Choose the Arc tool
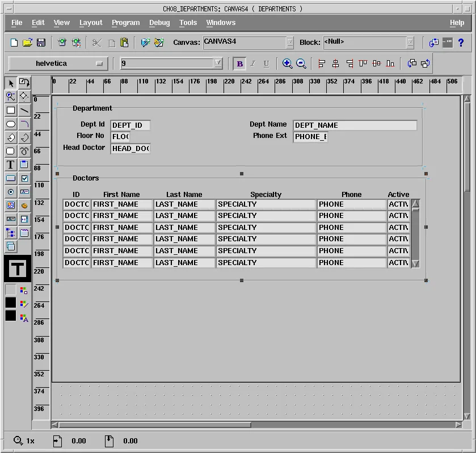The image size is (476, 453). (x=24, y=124)
